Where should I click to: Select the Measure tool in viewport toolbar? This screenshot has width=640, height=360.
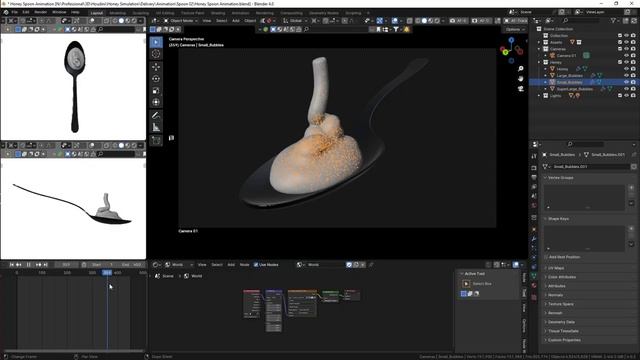pos(156,127)
